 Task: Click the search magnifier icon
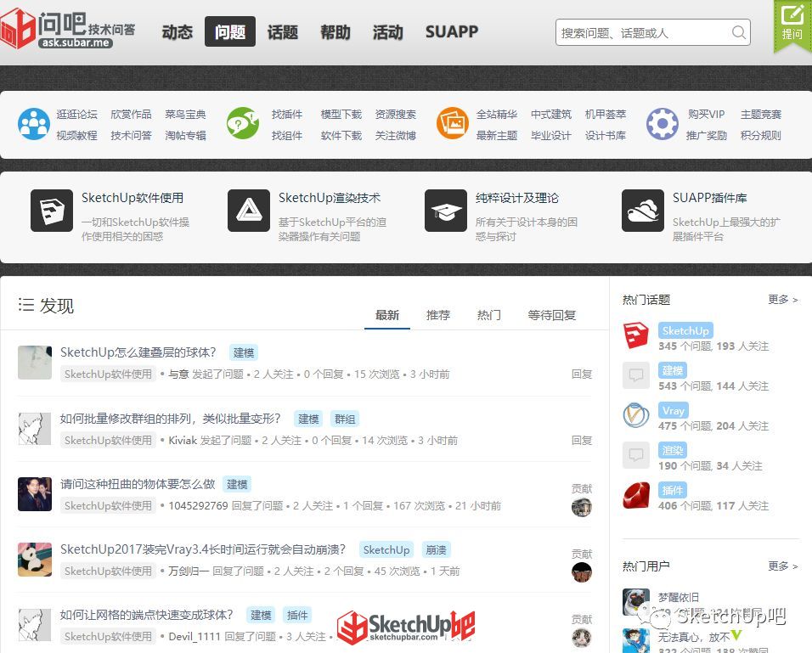(x=739, y=32)
